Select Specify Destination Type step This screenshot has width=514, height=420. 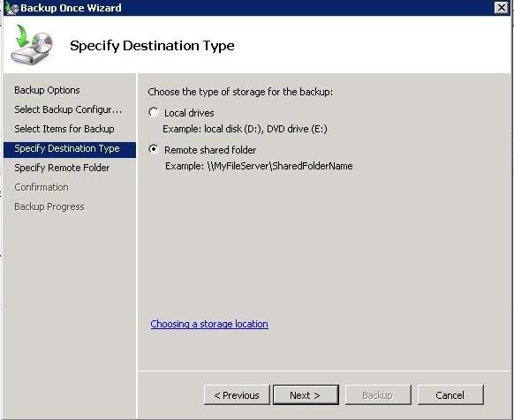point(70,150)
